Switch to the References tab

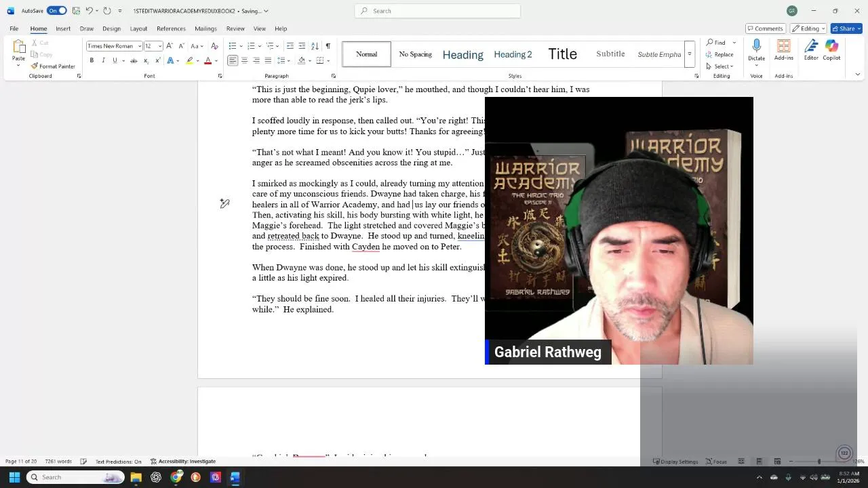pos(171,28)
